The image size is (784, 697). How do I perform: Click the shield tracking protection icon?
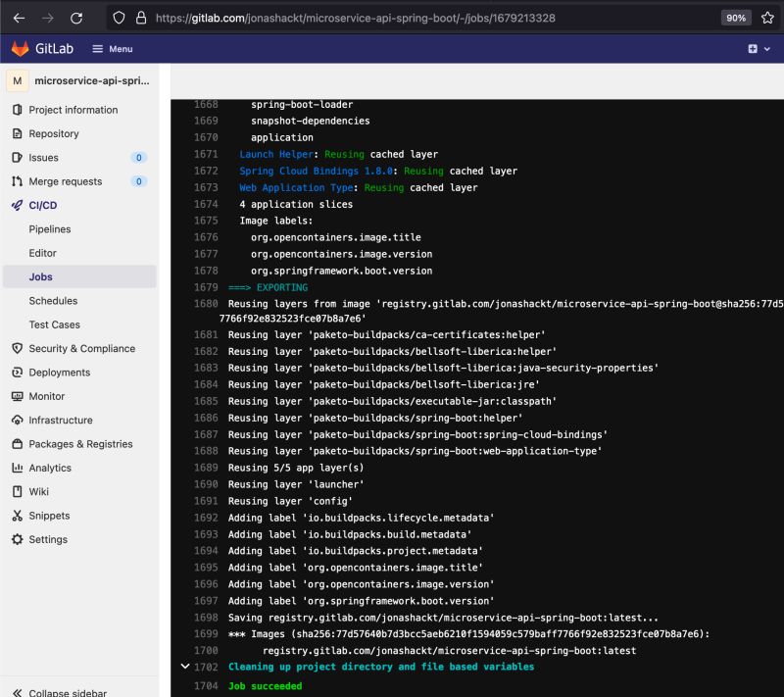pyautogui.click(x=118, y=18)
